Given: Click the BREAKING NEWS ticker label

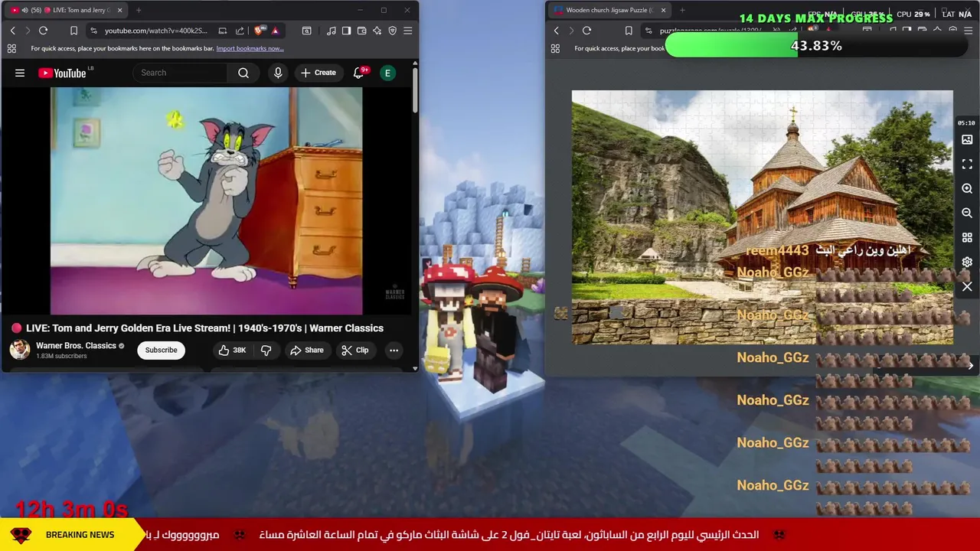Looking at the screenshot, I should [x=80, y=535].
